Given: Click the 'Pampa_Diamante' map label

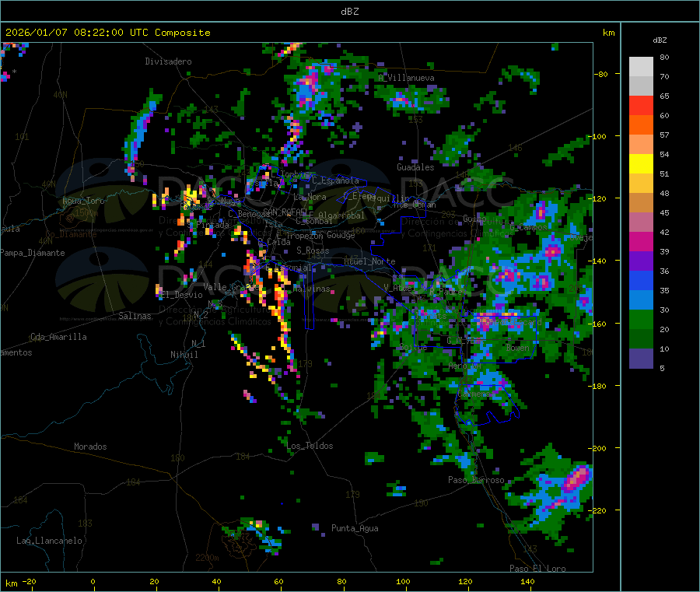Looking at the screenshot, I should coord(32,253).
